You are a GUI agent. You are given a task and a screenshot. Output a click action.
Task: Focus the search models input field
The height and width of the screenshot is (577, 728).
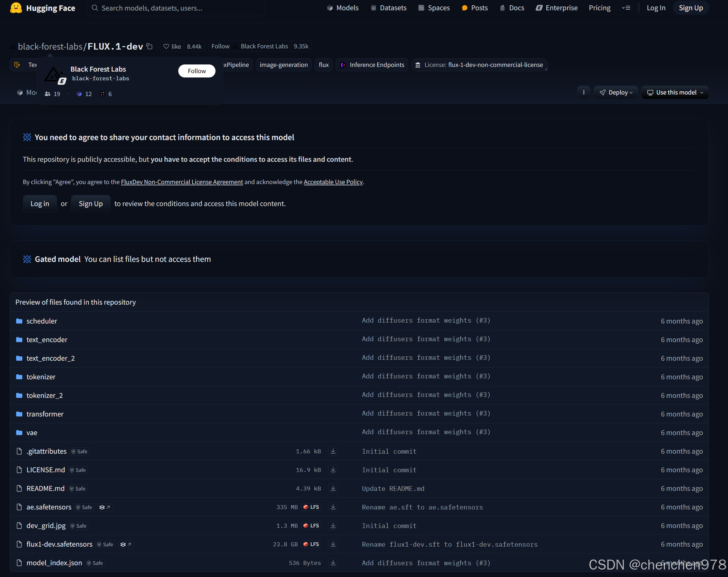(x=175, y=8)
